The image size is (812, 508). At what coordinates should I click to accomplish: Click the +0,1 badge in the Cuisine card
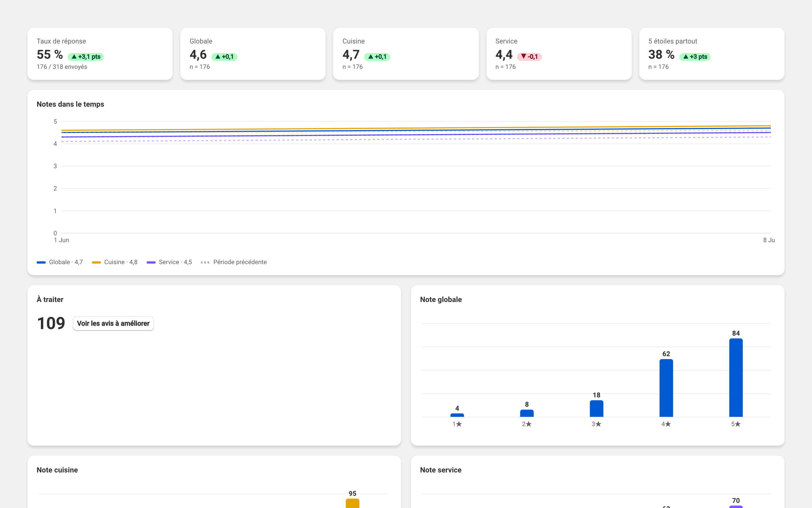tap(377, 57)
